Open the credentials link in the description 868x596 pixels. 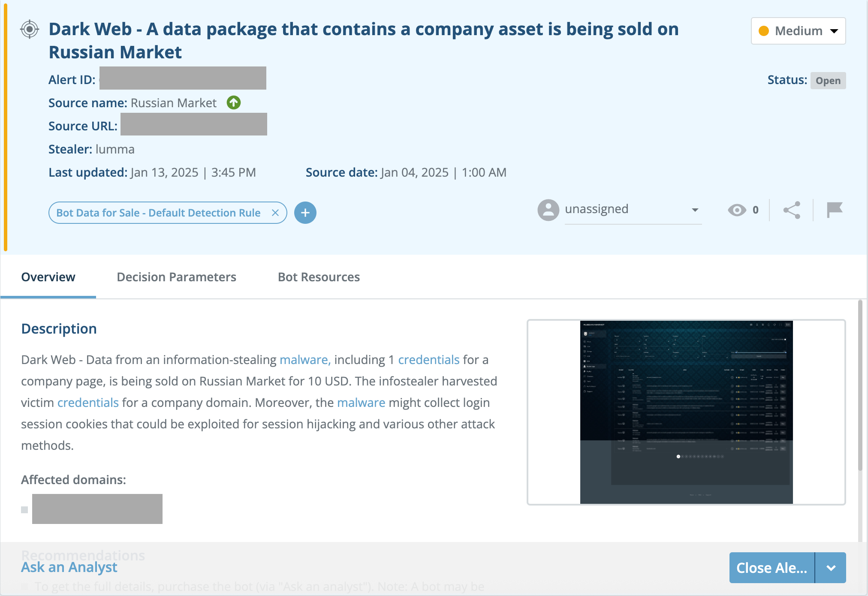tap(428, 360)
